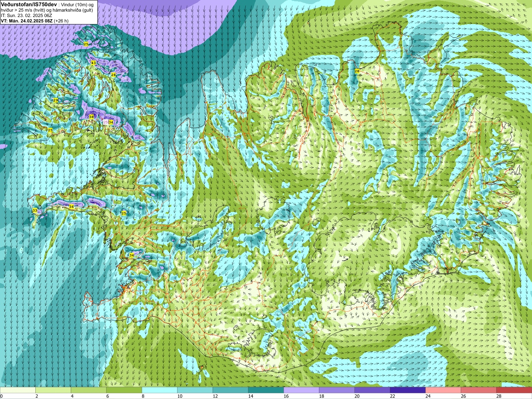Pick the 14–16 m/s dark teal swatch

click(266, 390)
